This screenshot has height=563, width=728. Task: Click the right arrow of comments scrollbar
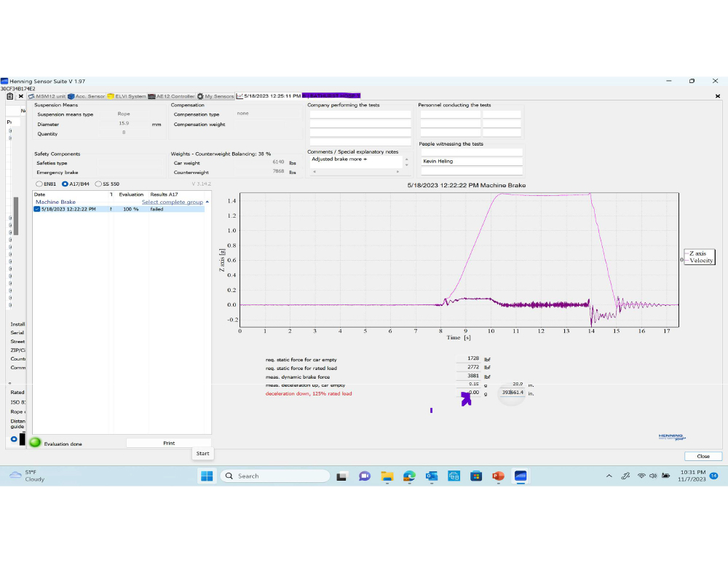[397, 171]
